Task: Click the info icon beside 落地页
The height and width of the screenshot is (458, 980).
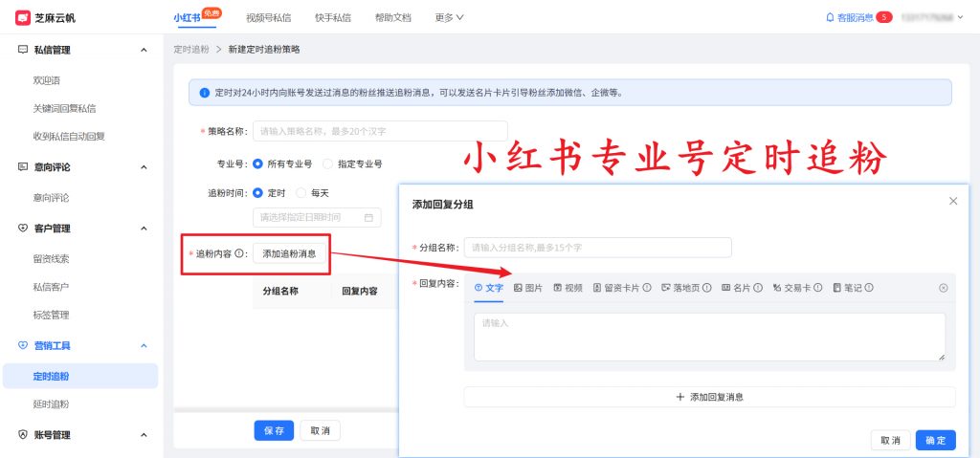Action: pos(707,288)
